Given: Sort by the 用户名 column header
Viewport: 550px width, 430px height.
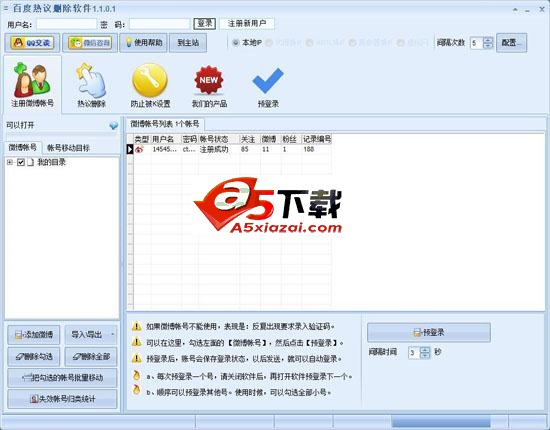Looking at the screenshot, I should tap(166, 139).
